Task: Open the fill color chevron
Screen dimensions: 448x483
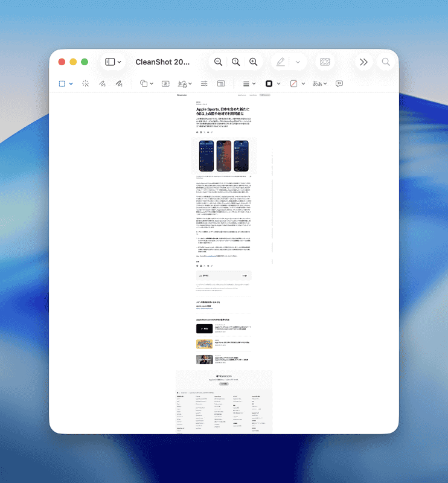Action: [303, 83]
